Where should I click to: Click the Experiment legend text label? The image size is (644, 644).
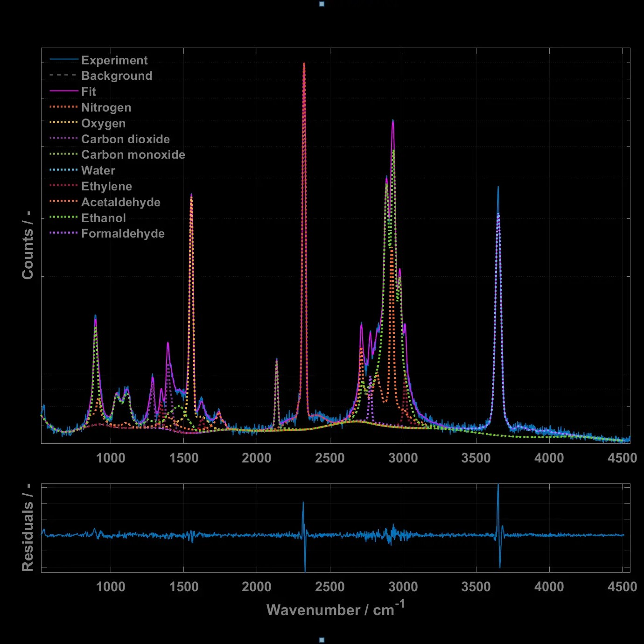point(114,60)
